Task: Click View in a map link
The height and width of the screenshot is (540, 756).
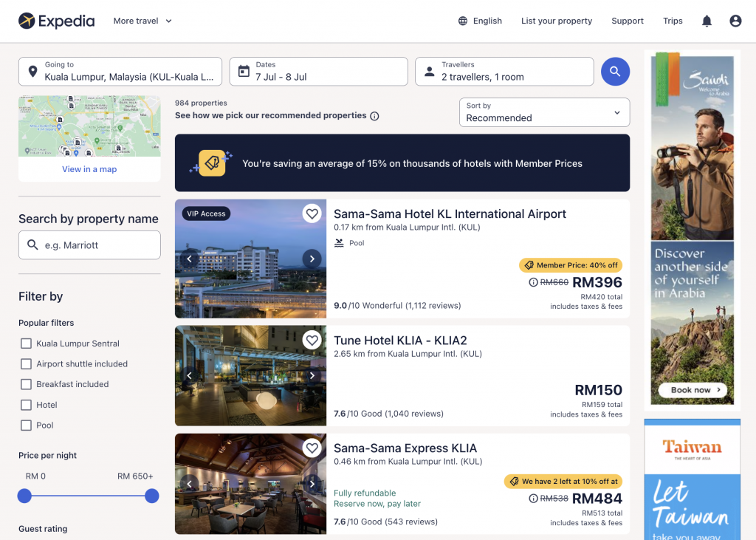Action: click(x=89, y=169)
